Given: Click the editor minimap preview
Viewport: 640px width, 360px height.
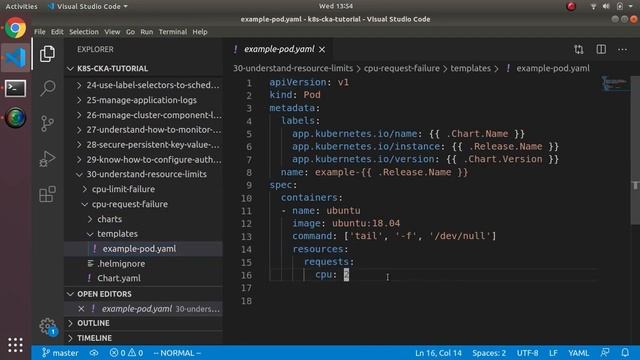Looking at the screenshot, I should coord(615,84).
